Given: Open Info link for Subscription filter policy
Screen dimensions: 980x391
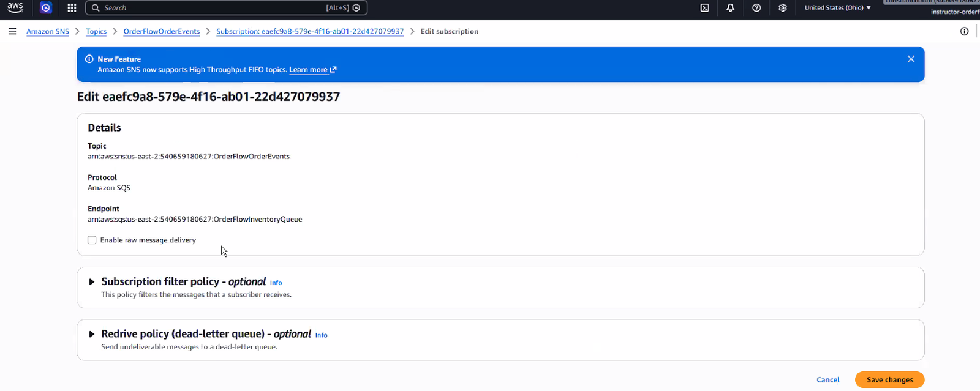Looking at the screenshot, I should point(276,283).
